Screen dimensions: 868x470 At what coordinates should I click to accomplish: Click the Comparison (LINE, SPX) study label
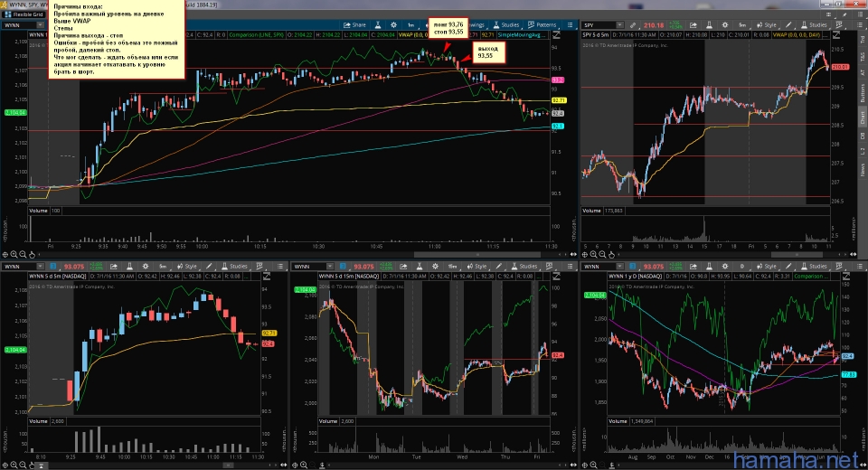[256, 35]
